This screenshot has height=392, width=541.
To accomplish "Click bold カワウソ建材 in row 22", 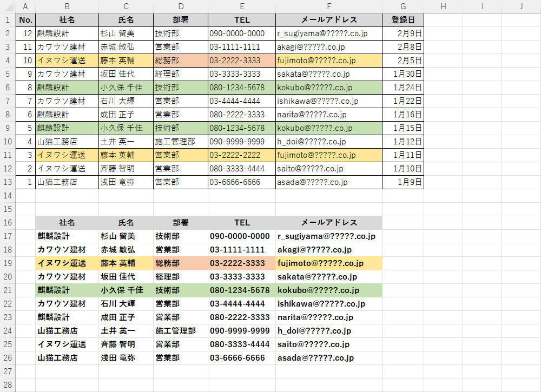I will [x=67, y=304].
